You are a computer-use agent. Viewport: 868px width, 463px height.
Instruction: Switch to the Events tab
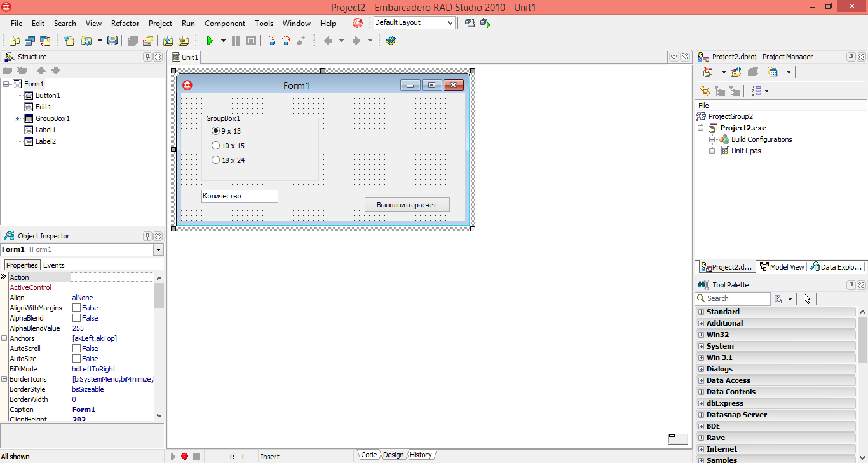[53, 265]
